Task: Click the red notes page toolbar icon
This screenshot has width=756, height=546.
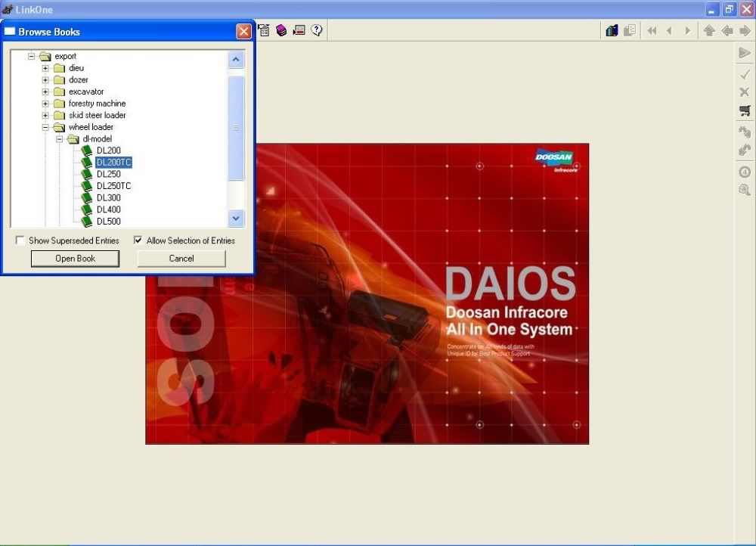Action: (x=299, y=30)
